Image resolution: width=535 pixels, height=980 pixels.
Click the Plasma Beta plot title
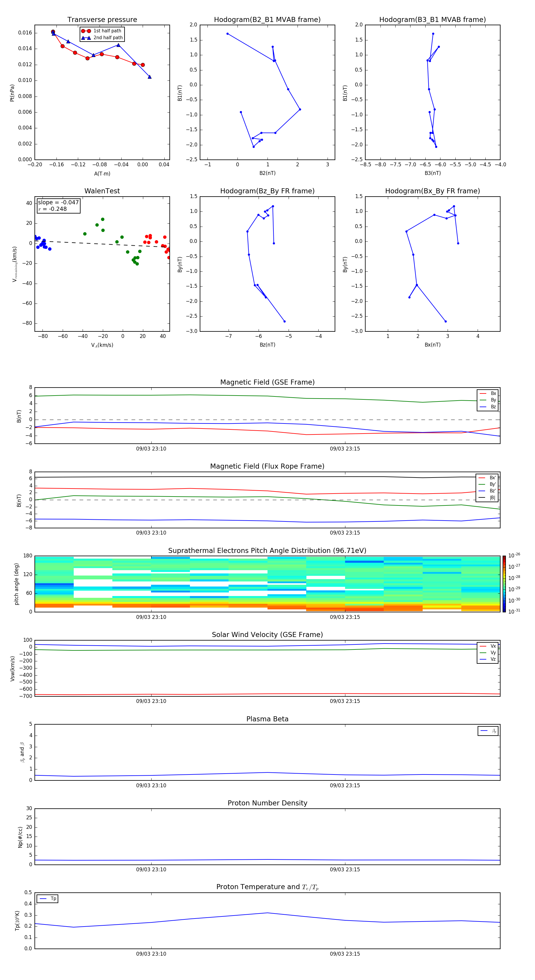coord(267,719)
